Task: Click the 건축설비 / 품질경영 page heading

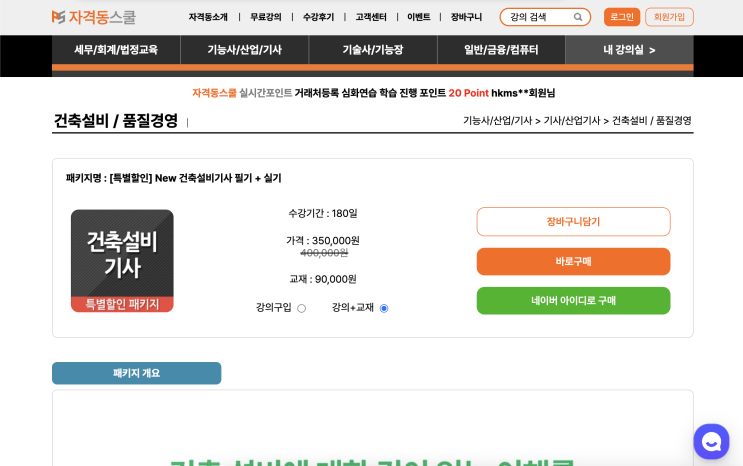Action: [116, 120]
